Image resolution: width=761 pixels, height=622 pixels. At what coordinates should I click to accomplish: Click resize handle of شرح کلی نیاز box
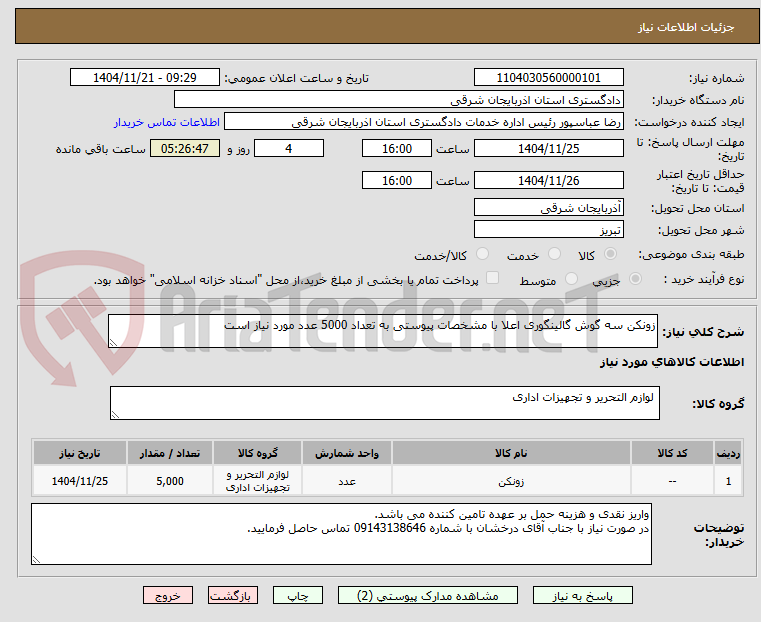pyautogui.click(x=113, y=343)
